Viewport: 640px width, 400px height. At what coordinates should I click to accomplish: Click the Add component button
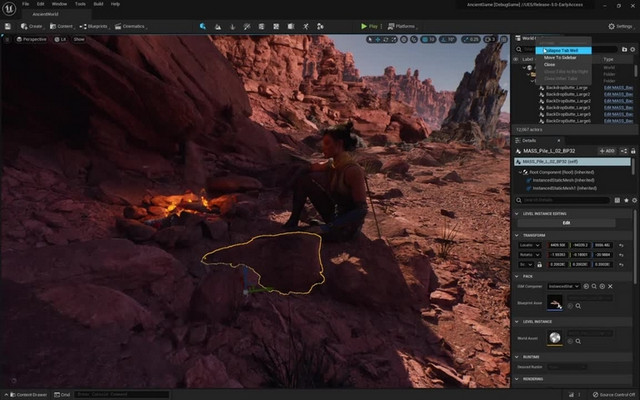(607, 151)
